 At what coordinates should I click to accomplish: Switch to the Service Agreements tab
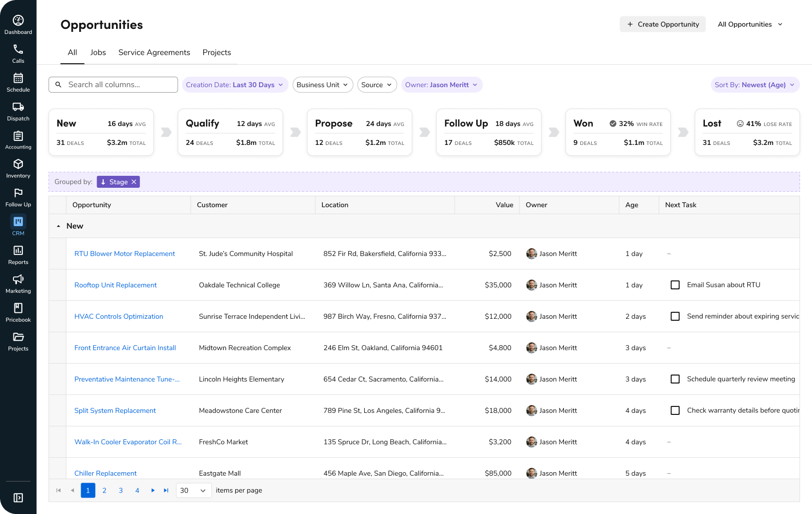pyautogui.click(x=154, y=52)
